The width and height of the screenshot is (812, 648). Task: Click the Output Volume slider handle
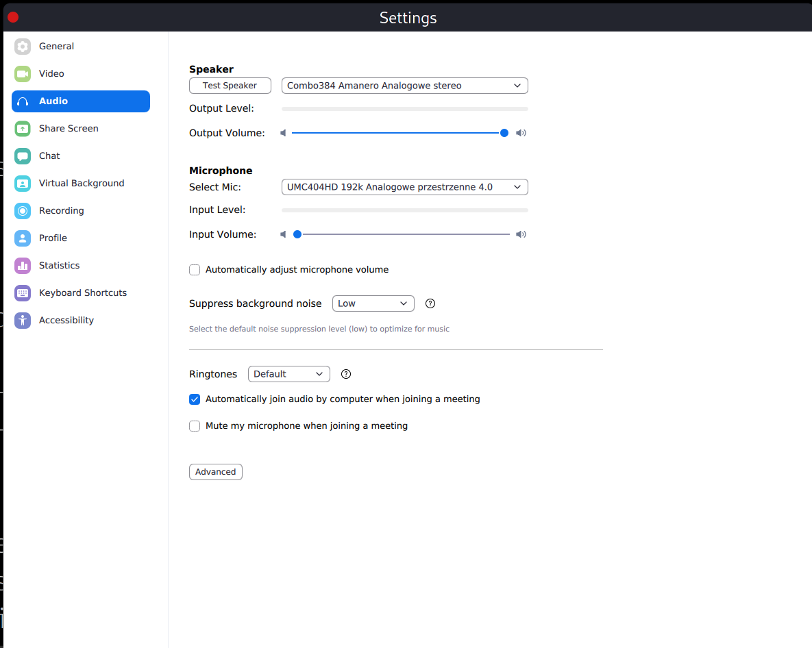[x=504, y=133]
